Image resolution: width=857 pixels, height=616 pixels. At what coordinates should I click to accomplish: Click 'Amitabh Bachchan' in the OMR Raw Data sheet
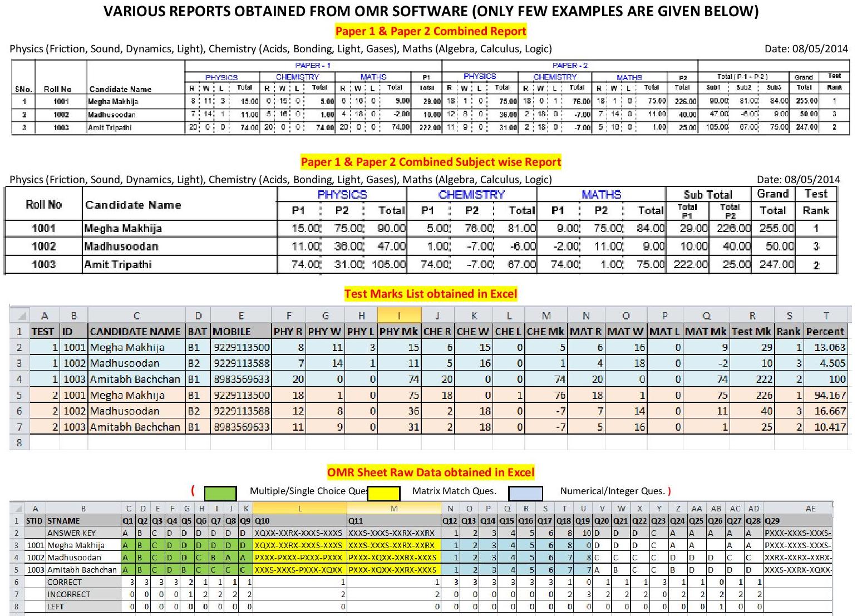(x=82, y=570)
